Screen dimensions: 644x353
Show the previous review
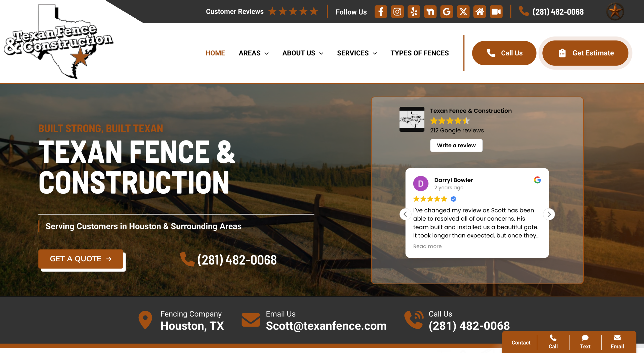click(x=405, y=214)
